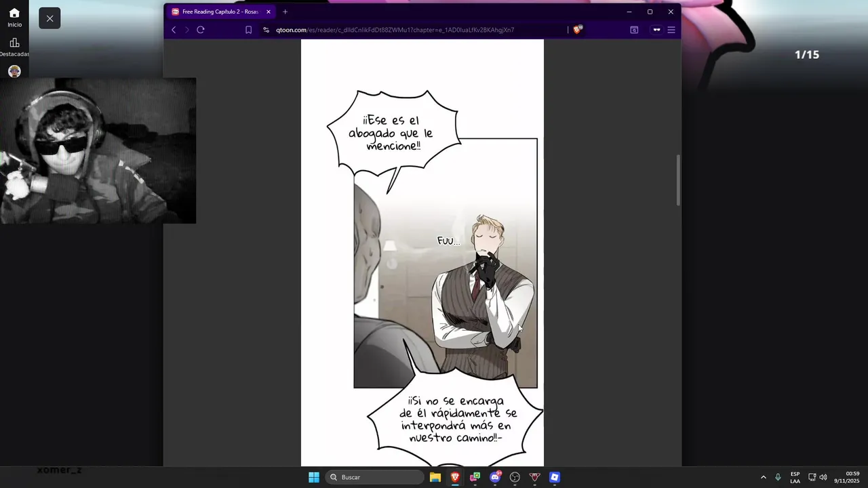Select the Free Reading Capítulo 2 tab
868x488 pixels.
tap(221, 12)
